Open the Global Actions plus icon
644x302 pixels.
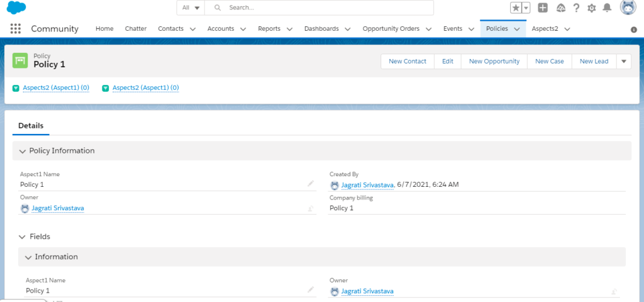[x=543, y=8]
